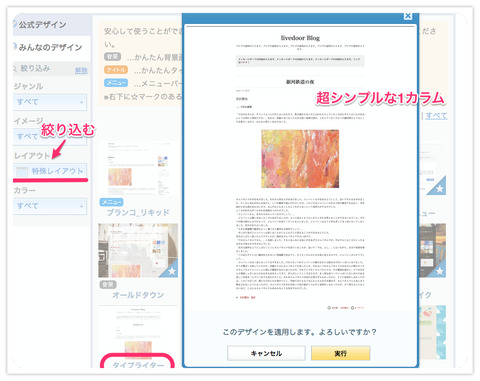The image size is (480, 381).
Task: Click the orange タイトル legend badge
Action: (116, 70)
